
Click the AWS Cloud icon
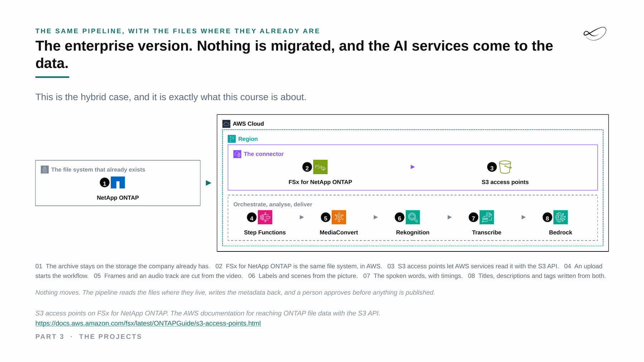click(226, 124)
